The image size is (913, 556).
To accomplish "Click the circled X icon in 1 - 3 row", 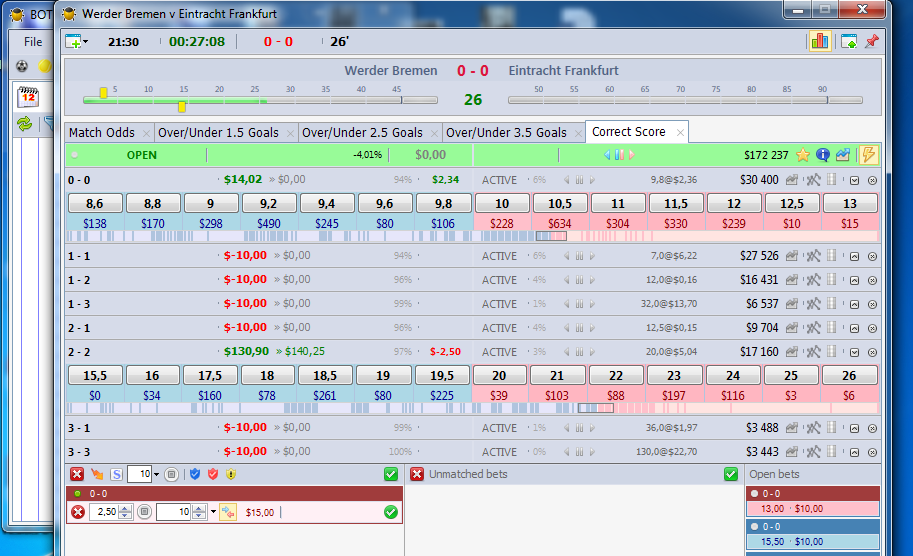I will point(872,304).
